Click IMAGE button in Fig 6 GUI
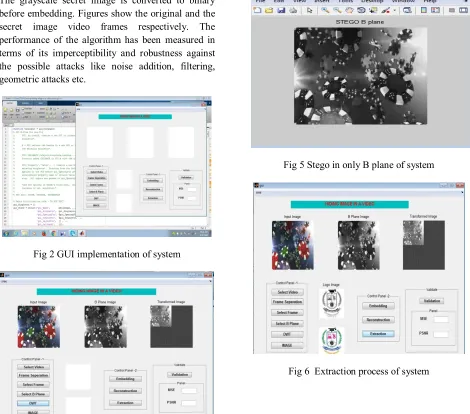 pos(287,345)
